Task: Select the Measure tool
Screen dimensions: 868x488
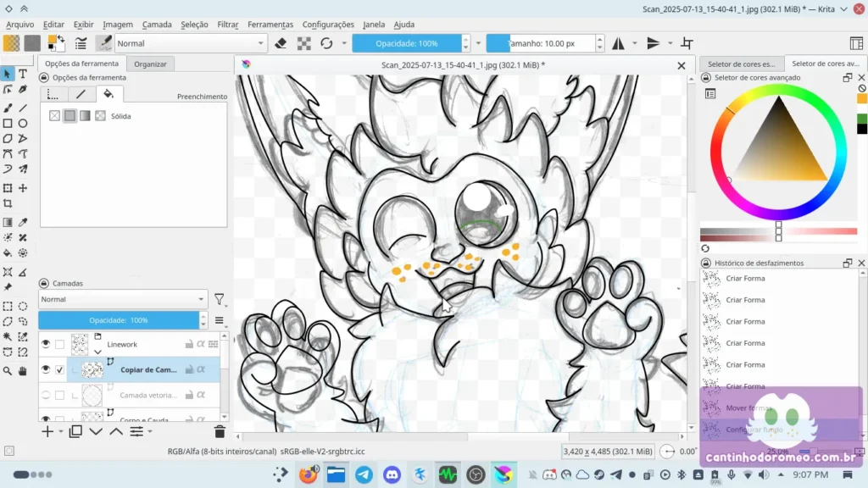Action: 23,272
